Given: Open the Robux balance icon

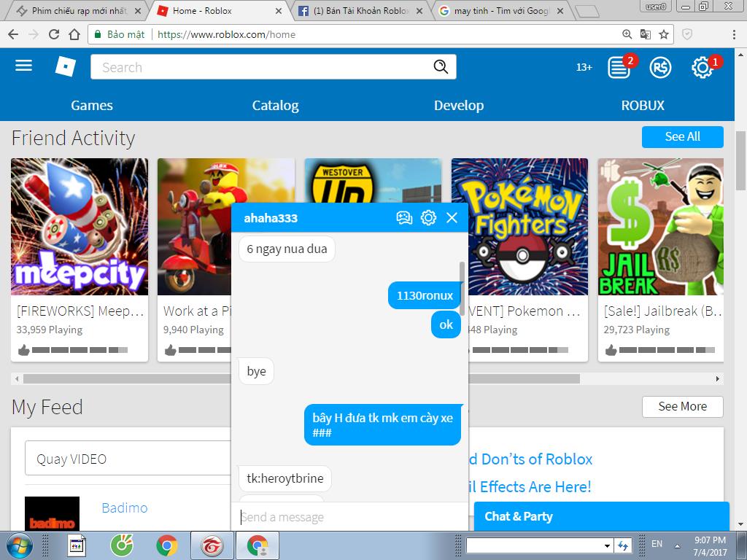Looking at the screenshot, I should coord(660,68).
